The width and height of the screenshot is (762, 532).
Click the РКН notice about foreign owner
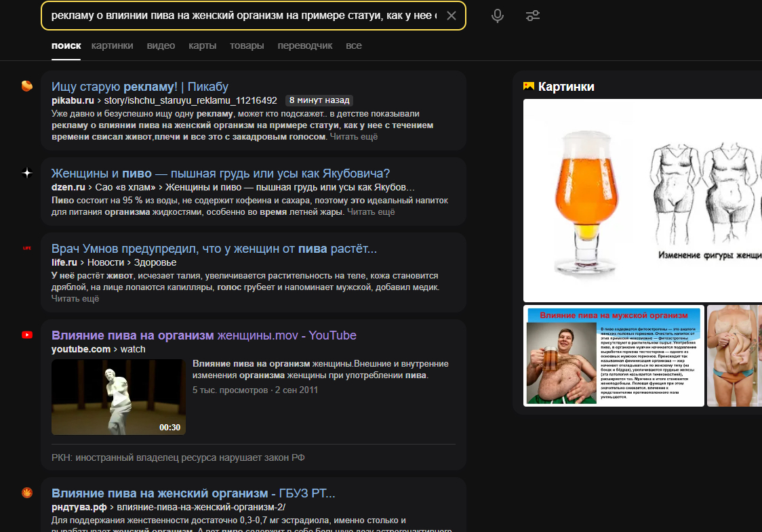(x=178, y=457)
